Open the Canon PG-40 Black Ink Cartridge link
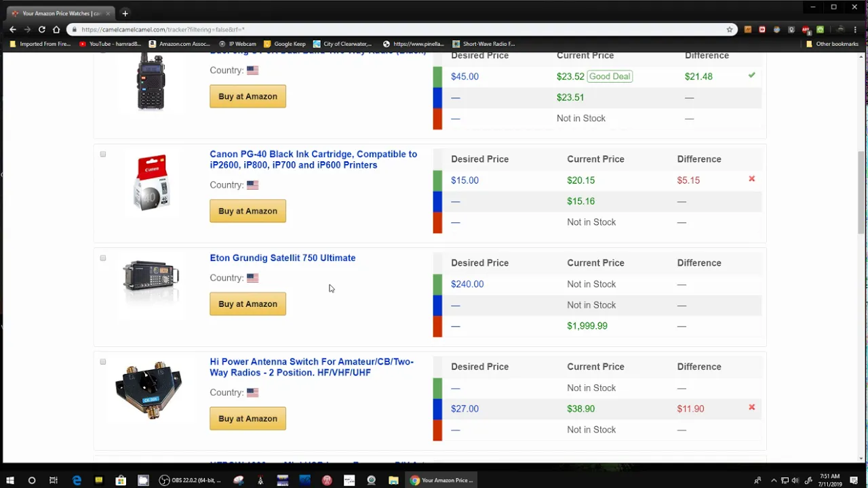 tap(313, 159)
